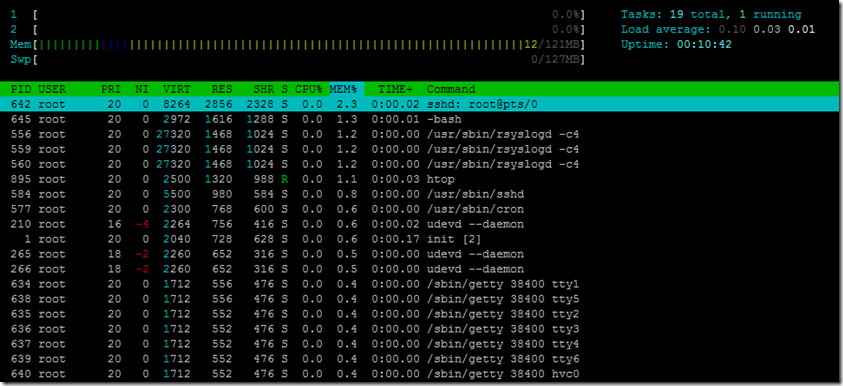Select the getty tty5 process row
Viewport: 843px width, 386px height.
[x=419, y=299]
